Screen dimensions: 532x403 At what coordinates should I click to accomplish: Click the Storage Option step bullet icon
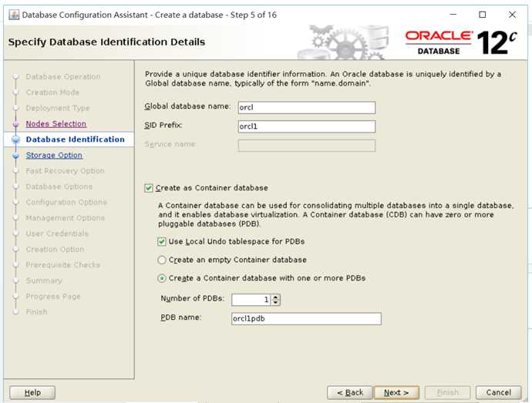pyautogui.click(x=15, y=156)
